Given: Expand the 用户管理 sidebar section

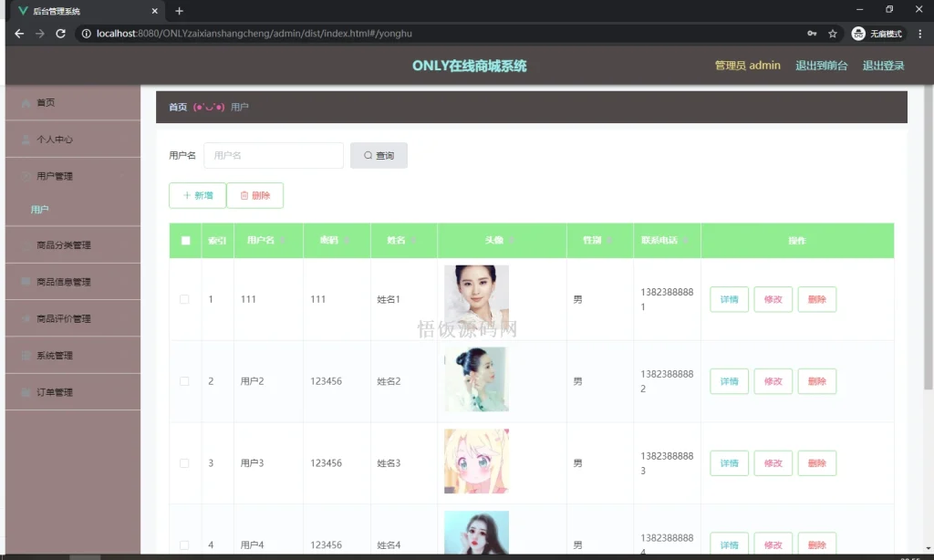Looking at the screenshot, I should coord(64,175).
